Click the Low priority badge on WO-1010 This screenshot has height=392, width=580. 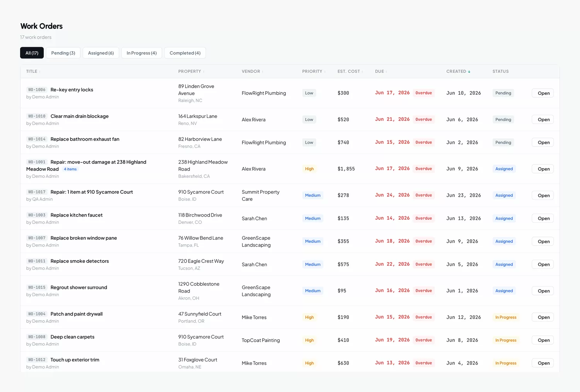pyautogui.click(x=309, y=119)
